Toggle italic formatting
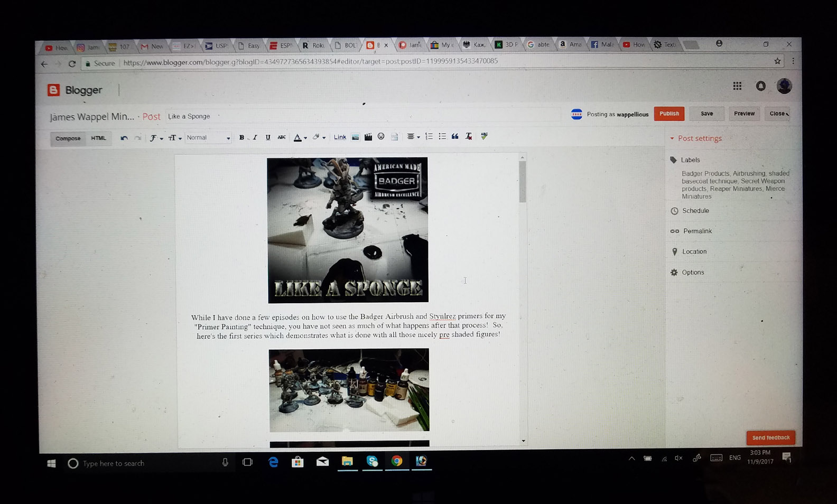 pyautogui.click(x=255, y=137)
